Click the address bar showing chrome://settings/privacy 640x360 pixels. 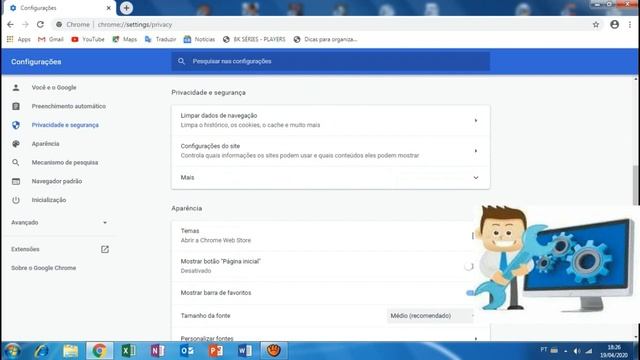(x=322, y=24)
